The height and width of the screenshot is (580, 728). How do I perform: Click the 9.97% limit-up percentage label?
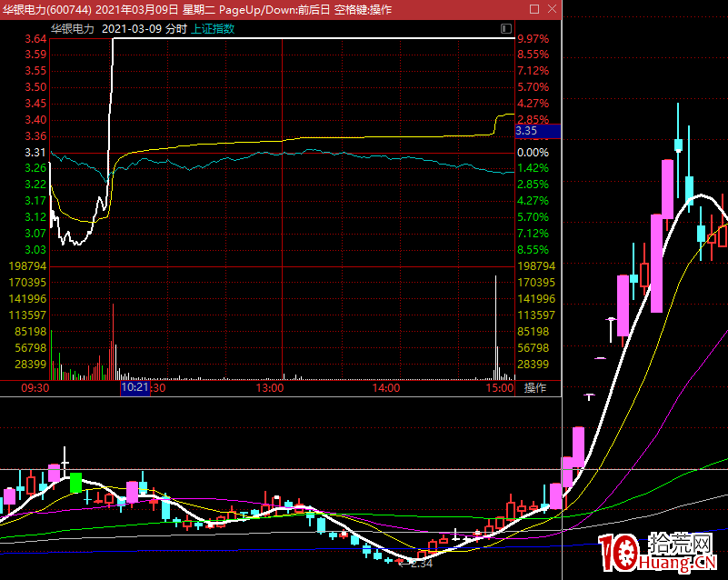coord(533,39)
